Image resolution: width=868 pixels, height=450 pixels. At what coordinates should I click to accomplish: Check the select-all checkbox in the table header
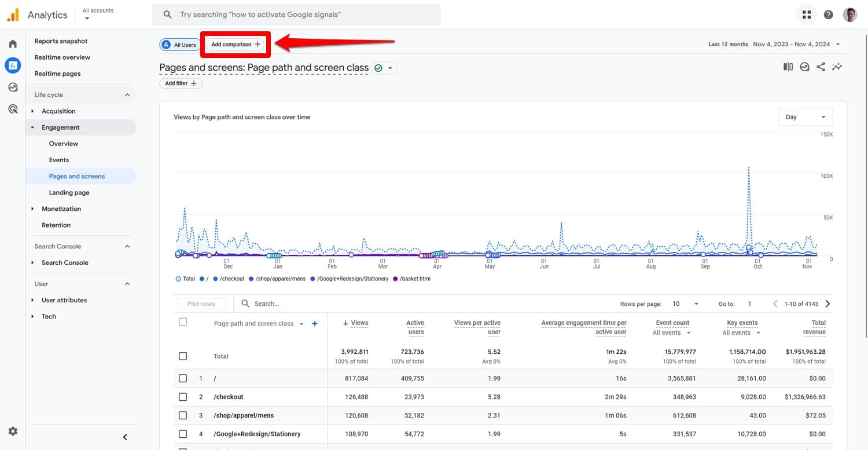[183, 321]
